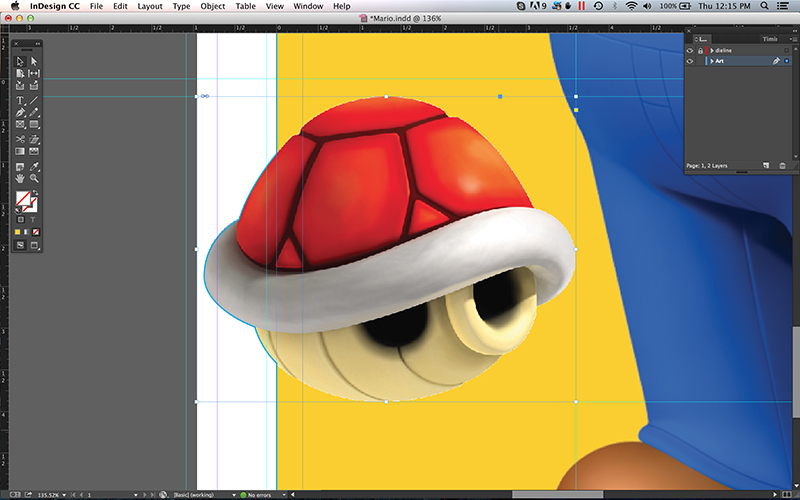800x500 pixels.
Task: Select the Note tool
Action: [20, 167]
